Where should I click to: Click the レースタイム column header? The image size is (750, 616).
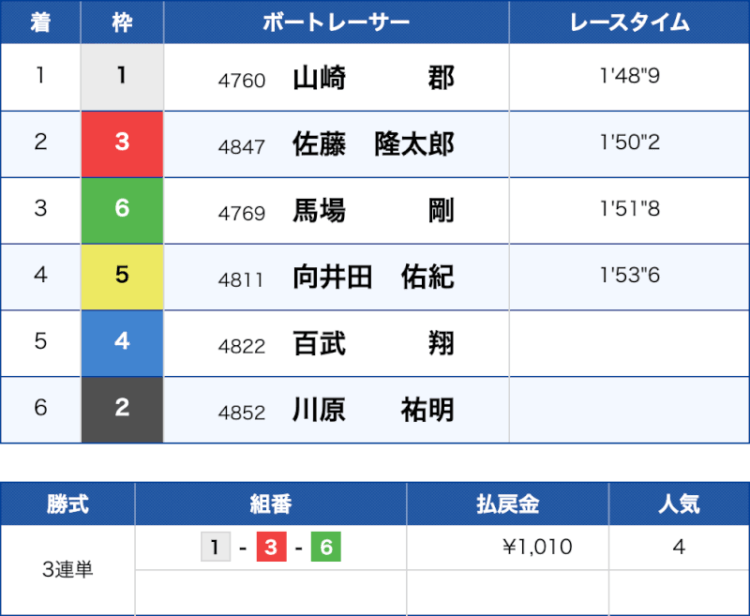click(629, 22)
